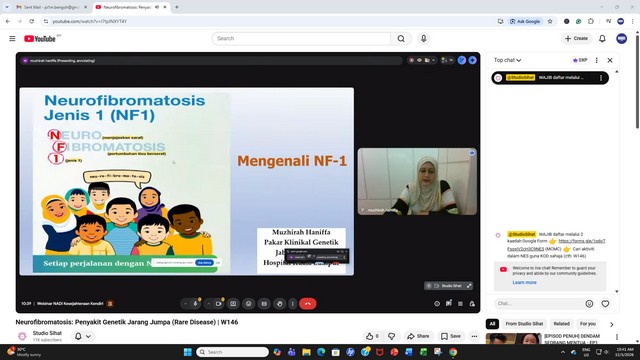This screenshot has width=640, height=360.
Task: Follow the Learn more link in chat
Action: point(524,282)
